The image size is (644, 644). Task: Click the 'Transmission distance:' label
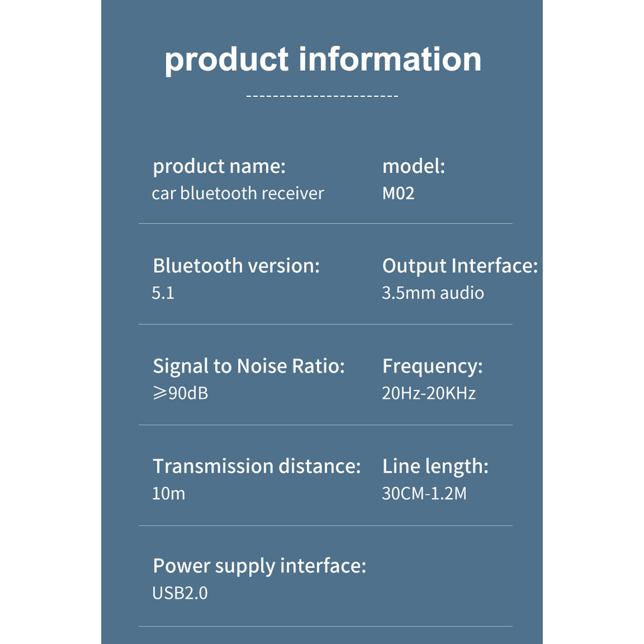(257, 466)
